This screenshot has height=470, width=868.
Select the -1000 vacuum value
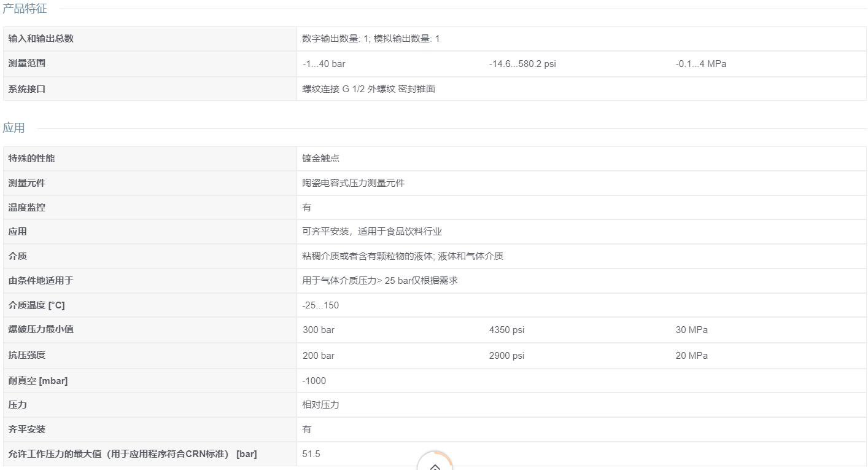(x=314, y=381)
